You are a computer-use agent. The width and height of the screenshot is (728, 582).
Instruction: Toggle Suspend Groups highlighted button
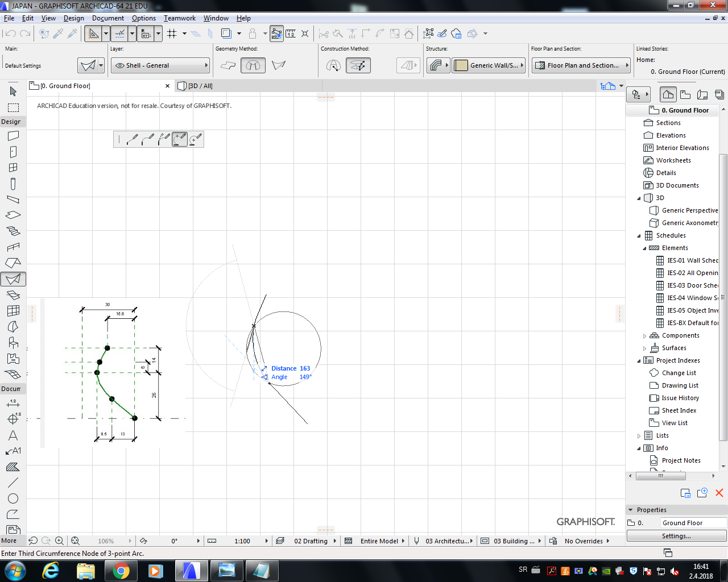[x=277, y=34]
